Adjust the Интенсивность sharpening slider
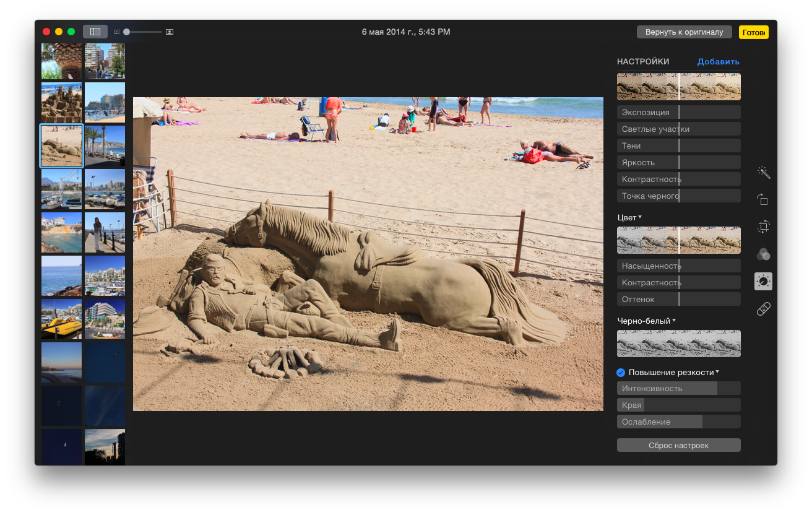This screenshot has height=515, width=812. [678, 388]
